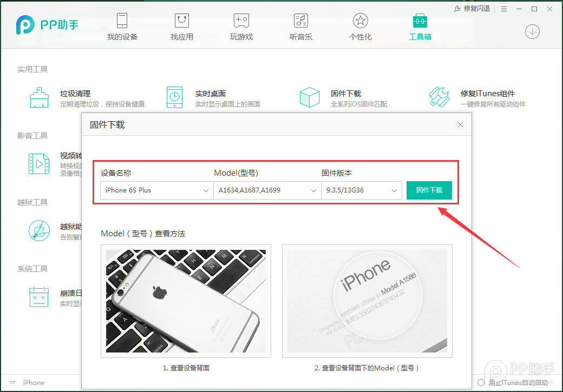Expand the 固件版本 9.3.5/13G36 dropdown
The width and height of the screenshot is (563, 392).
tap(362, 190)
